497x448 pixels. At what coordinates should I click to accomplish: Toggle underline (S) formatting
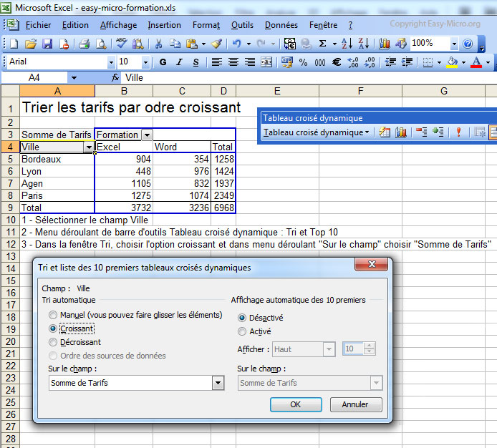coord(196,62)
